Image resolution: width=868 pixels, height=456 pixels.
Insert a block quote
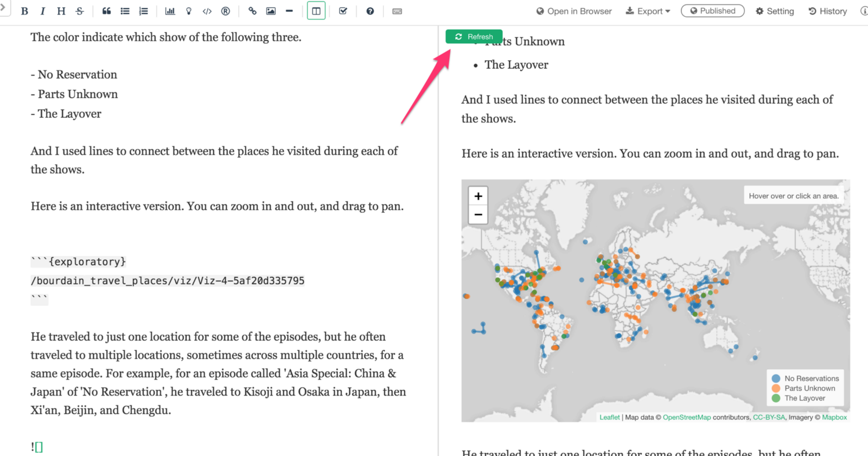pyautogui.click(x=106, y=11)
